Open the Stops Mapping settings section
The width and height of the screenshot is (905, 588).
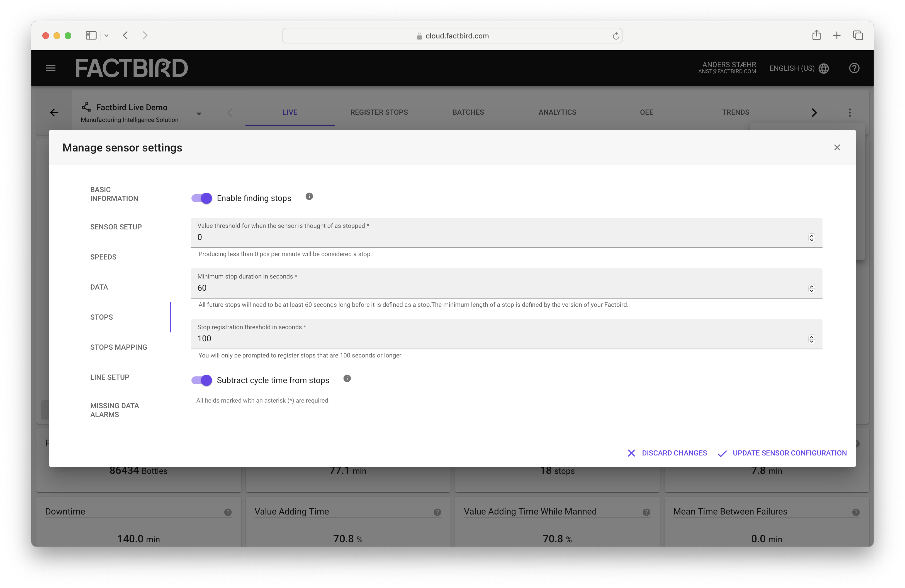(x=119, y=347)
